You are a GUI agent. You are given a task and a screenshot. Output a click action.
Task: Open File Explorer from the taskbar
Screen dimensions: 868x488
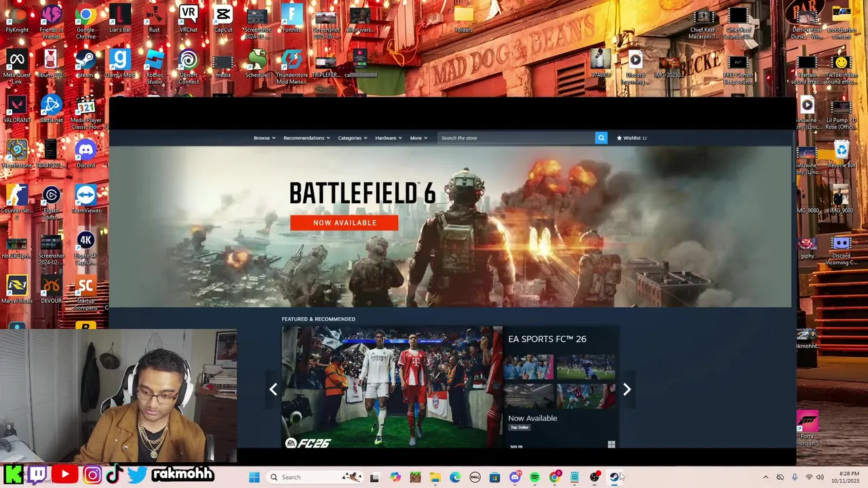[435, 477]
